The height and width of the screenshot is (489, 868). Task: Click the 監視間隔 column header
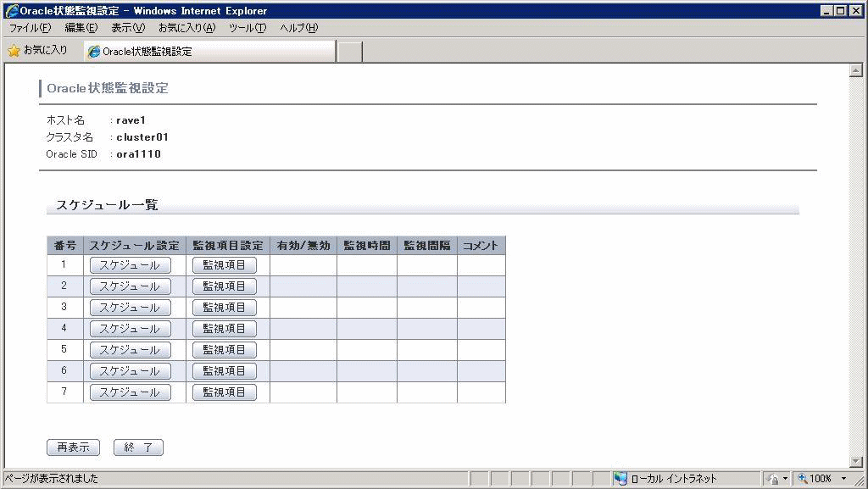[x=427, y=246]
